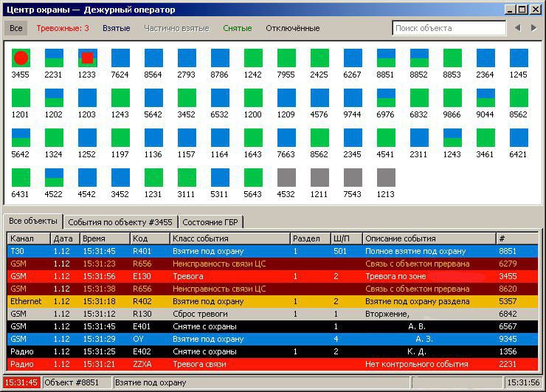Select blue armed object 7624
This screenshot has width=546, height=392.
pyautogui.click(x=120, y=58)
